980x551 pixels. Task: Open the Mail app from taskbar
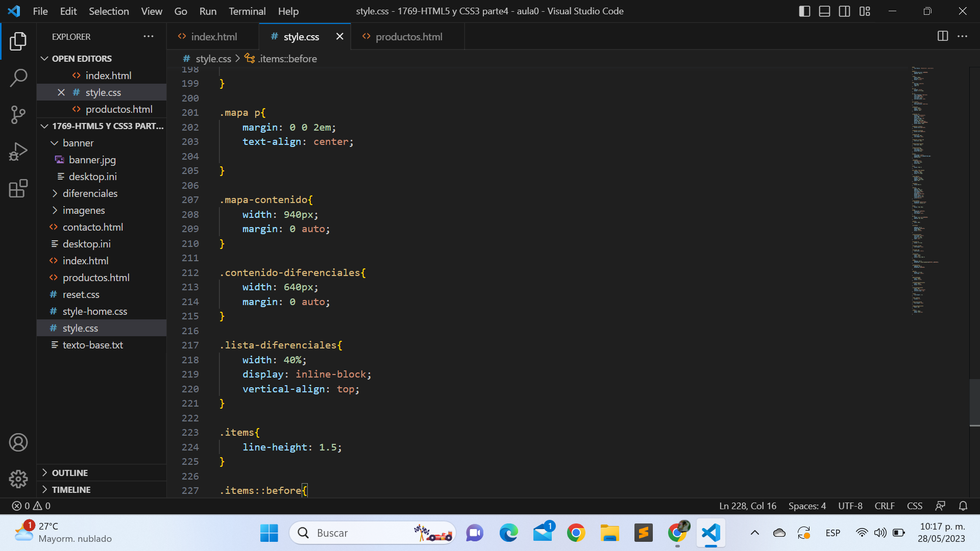coord(543,533)
